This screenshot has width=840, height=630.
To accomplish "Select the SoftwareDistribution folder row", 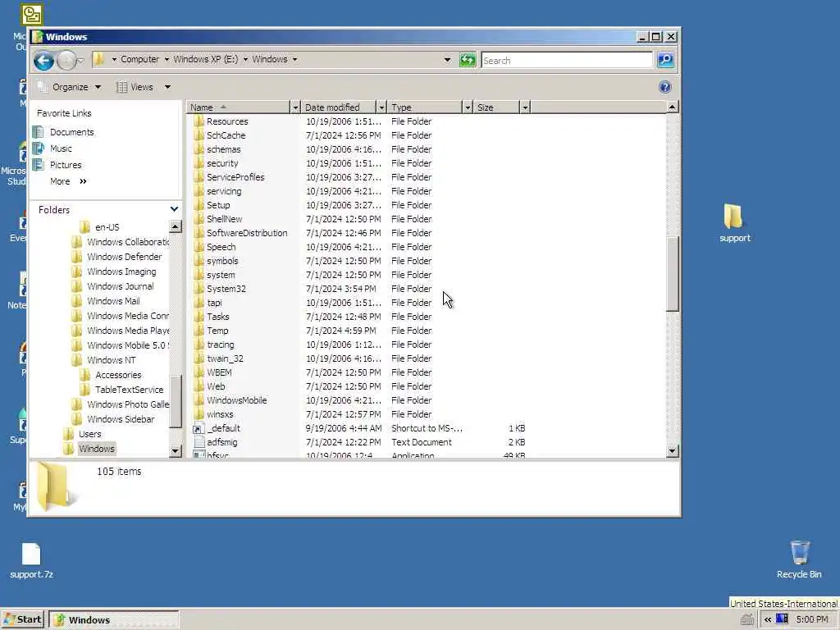I will point(359,233).
